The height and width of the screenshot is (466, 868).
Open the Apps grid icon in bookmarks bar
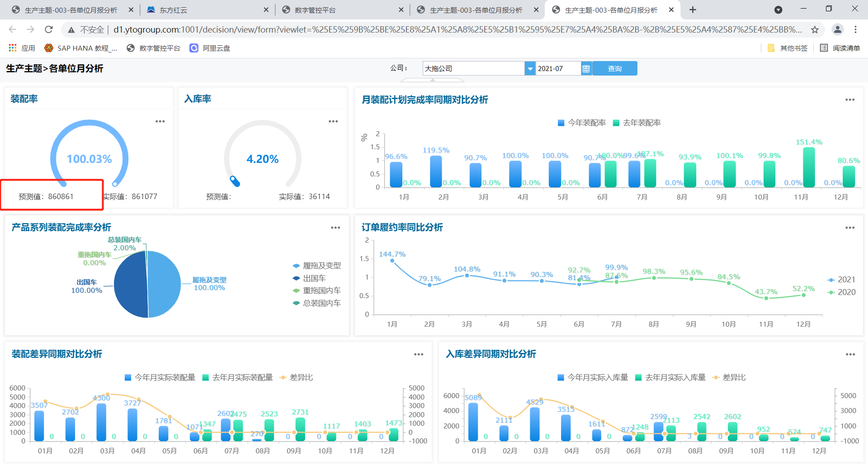[13, 48]
